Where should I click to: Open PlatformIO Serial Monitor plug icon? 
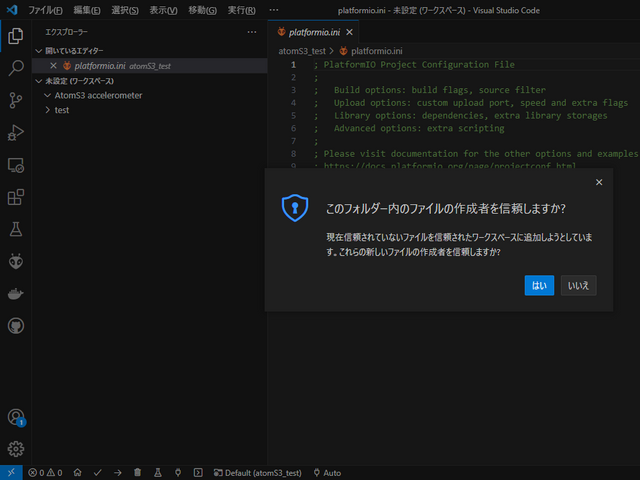point(178,473)
